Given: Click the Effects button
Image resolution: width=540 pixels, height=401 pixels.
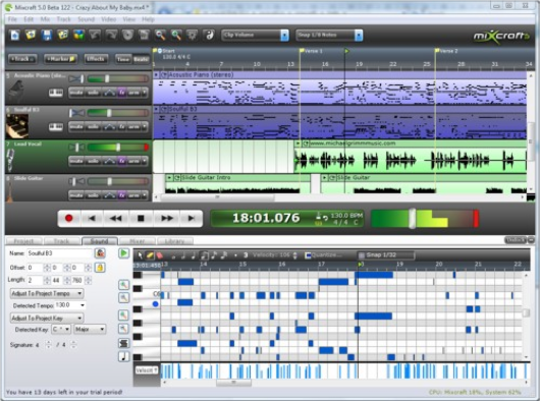Looking at the screenshot, I should click(96, 59).
